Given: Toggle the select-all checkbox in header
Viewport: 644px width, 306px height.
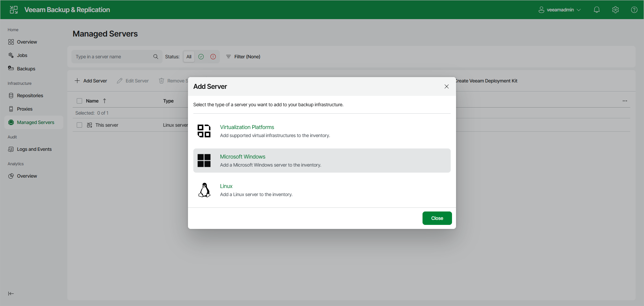Looking at the screenshot, I should (79, 101).
